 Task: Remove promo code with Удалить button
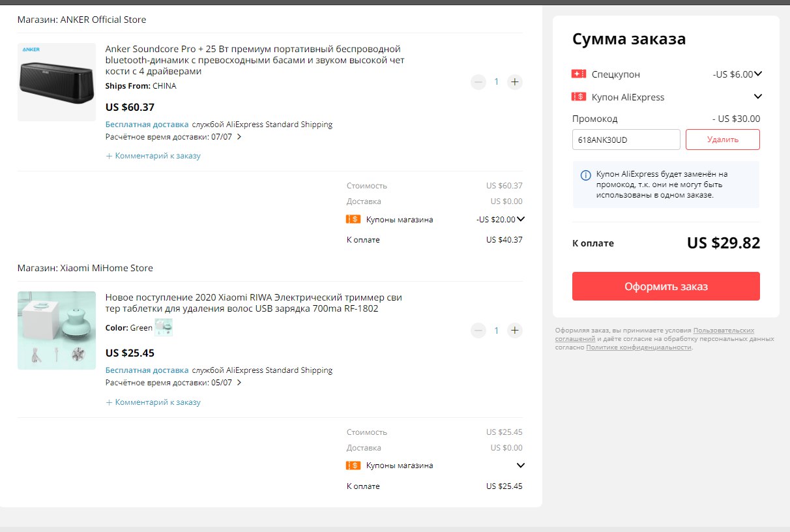pos(723,140)
